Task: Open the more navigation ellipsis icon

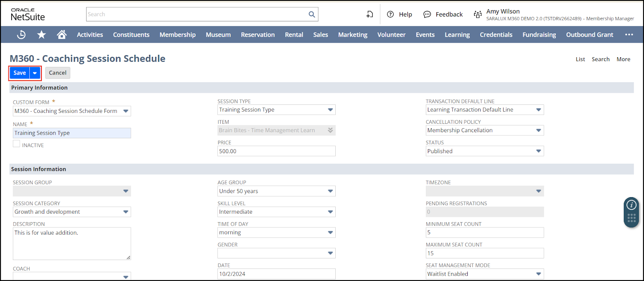Action: 629,35
